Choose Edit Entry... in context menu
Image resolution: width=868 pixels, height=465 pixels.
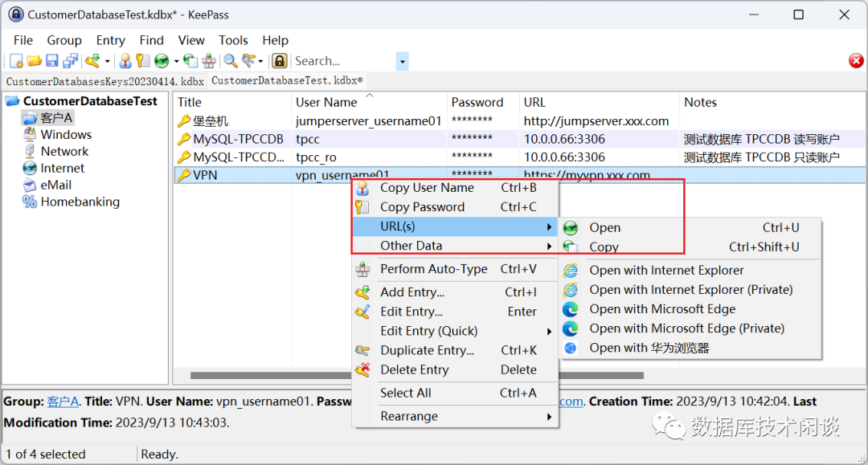click(455, 312)
